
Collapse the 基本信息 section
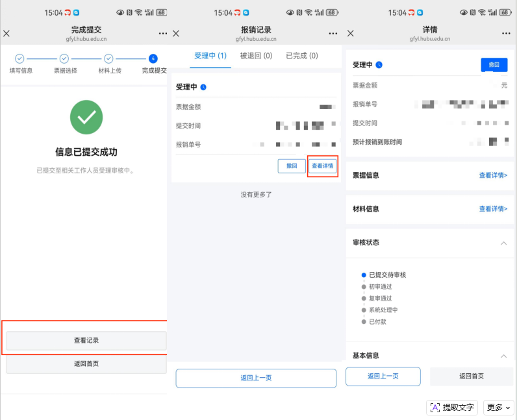[x=503, y=356]
